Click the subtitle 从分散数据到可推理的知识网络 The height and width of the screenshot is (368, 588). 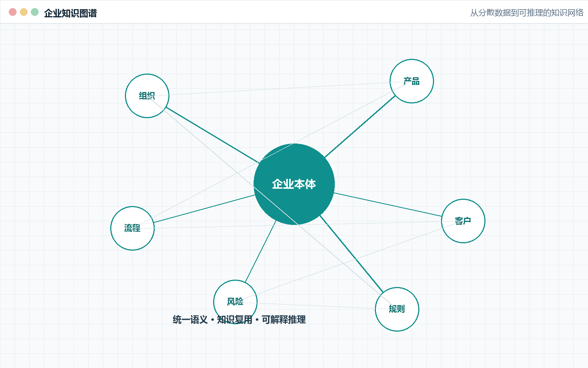click(527, 13)
